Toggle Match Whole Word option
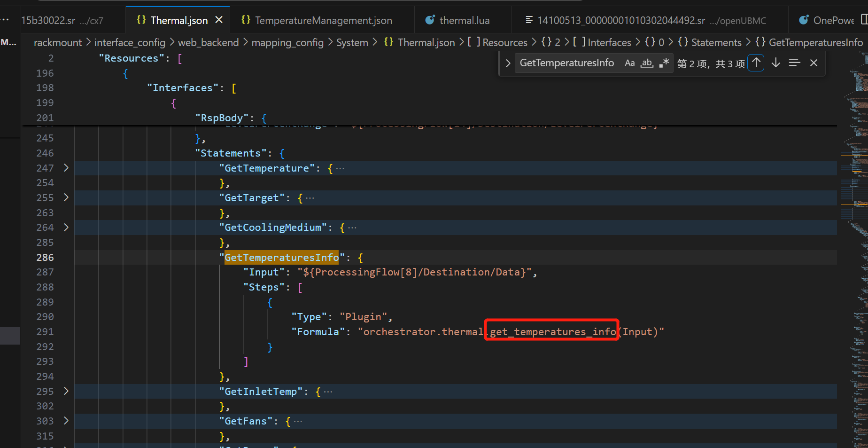 pyautogui.click(x=647, y=63)
